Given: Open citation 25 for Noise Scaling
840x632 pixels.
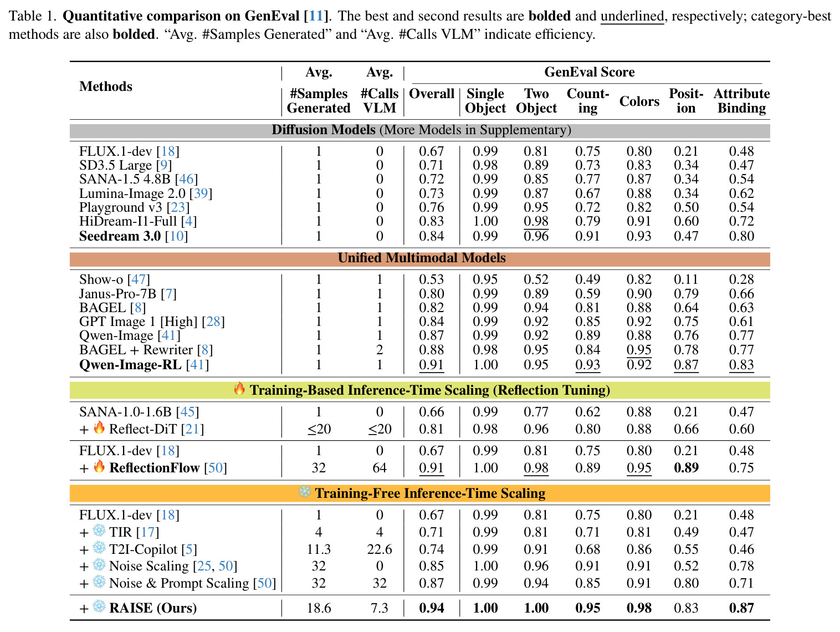Looking at the screenshot, I should click(204, 566).
